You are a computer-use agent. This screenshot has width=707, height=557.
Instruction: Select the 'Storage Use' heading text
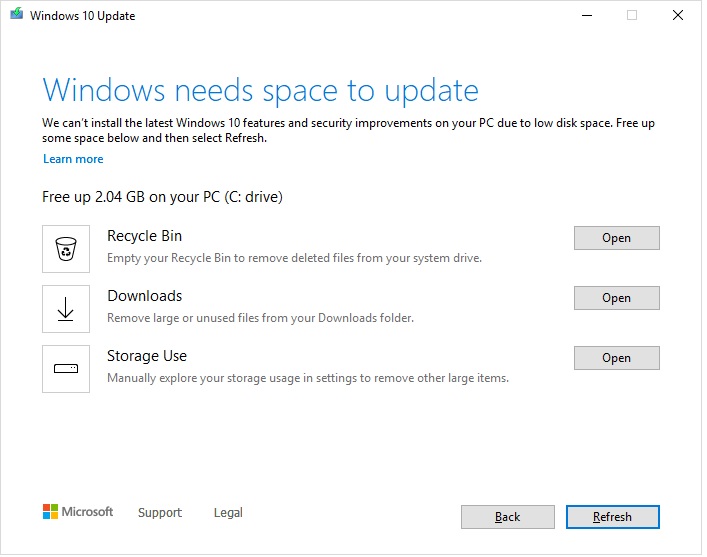coord(147,356)
